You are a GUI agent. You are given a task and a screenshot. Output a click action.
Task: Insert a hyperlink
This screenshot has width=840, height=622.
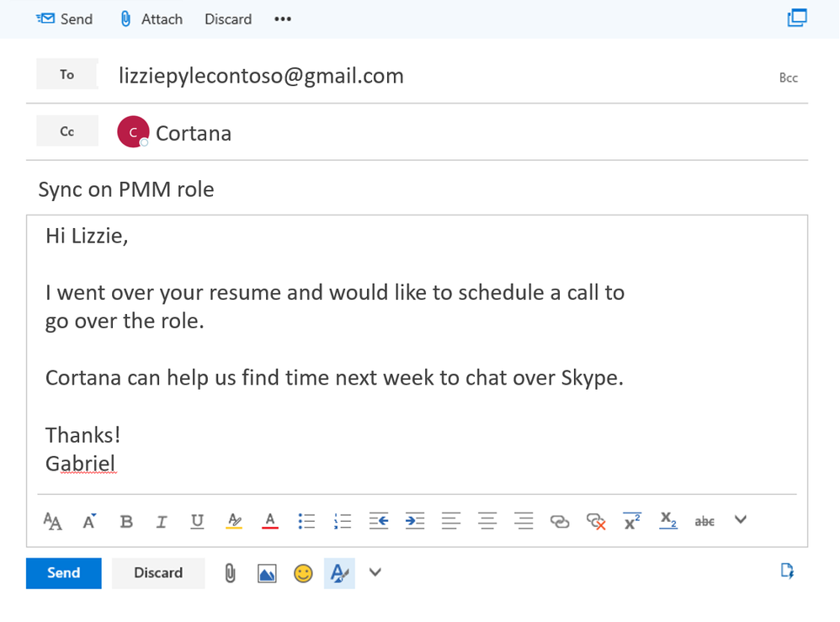[560, 520]
